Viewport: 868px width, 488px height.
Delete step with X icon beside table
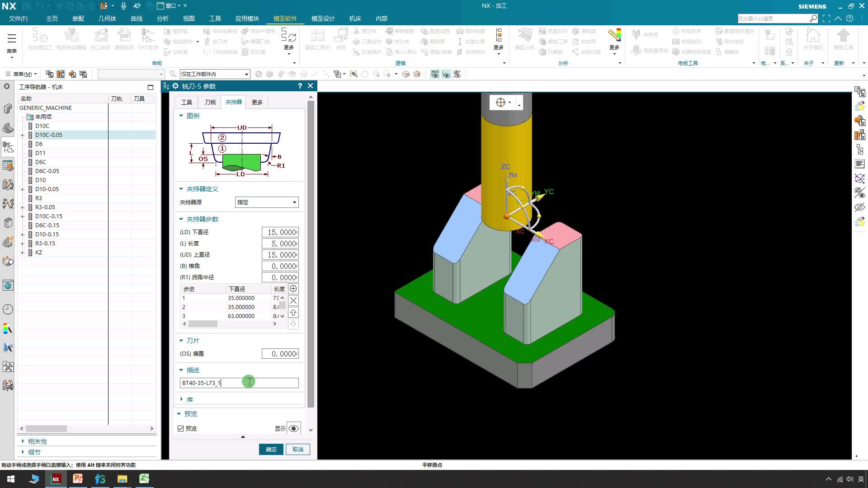293,300
